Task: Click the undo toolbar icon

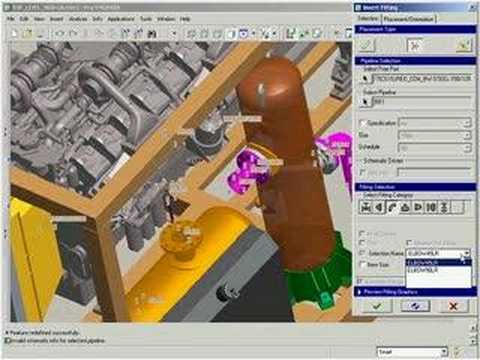Action: [x=60, y=33]
